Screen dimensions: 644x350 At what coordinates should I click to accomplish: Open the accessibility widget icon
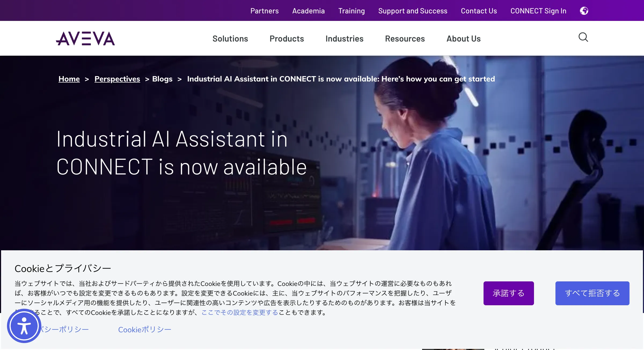24,326
